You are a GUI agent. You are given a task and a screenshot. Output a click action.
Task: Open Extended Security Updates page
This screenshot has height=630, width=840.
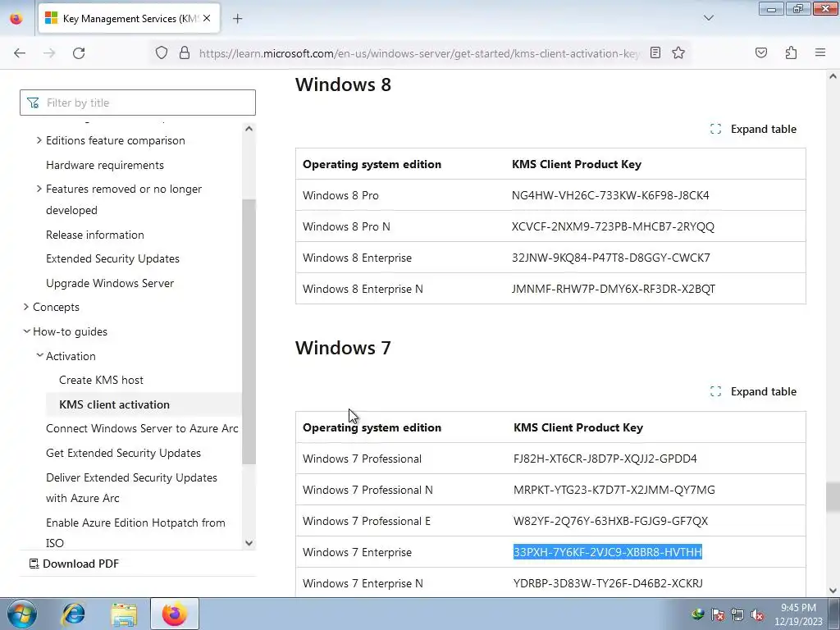coord(112,258)
